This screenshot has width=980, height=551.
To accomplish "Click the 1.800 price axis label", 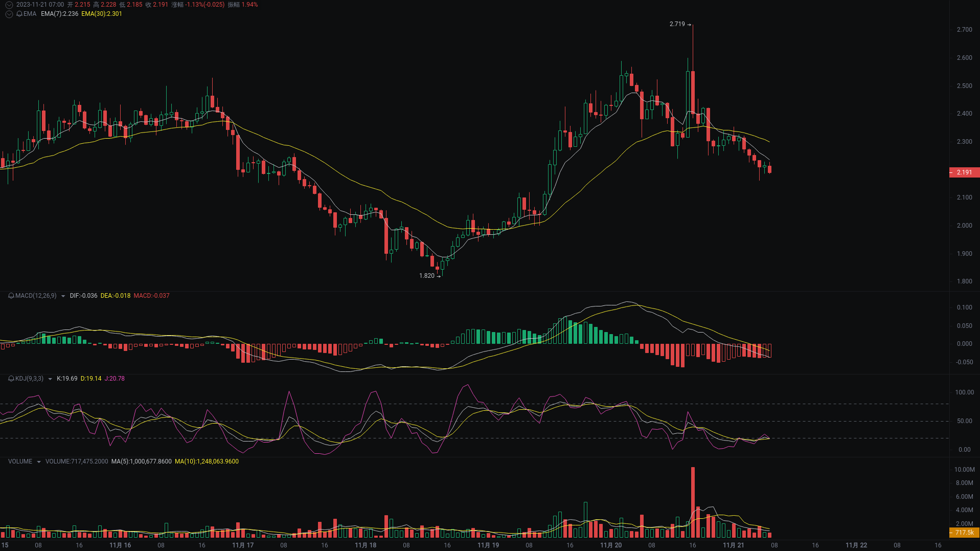I will click(x=965, y=281).
